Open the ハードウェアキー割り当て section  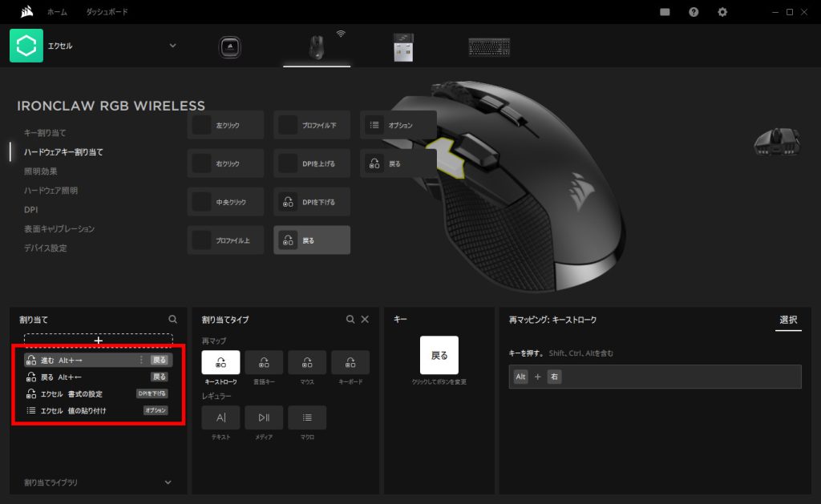pos(63,152)
